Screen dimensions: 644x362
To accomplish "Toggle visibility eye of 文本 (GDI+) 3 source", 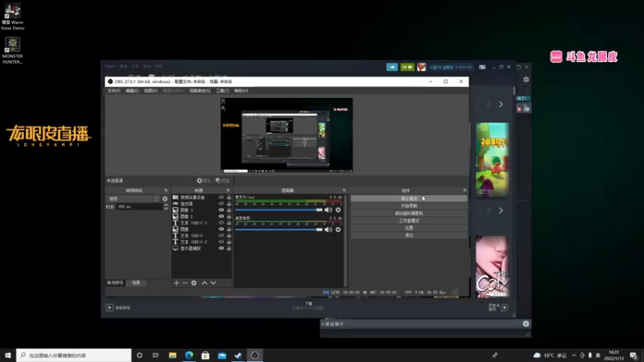I will tap(221, 223).
